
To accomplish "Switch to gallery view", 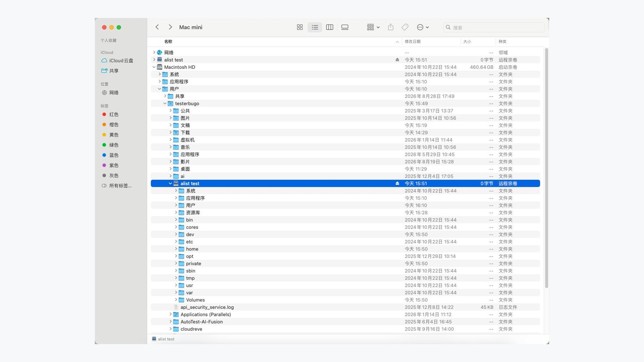I will (345, 27).
